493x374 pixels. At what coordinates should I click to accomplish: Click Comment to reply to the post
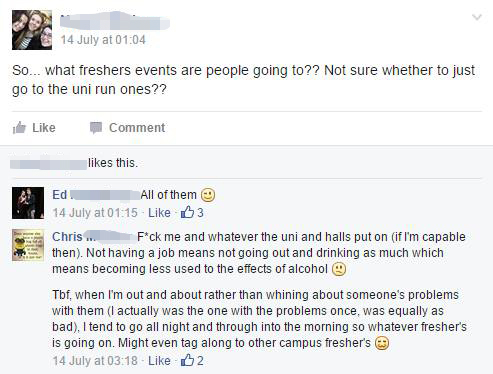pos(137,128)
